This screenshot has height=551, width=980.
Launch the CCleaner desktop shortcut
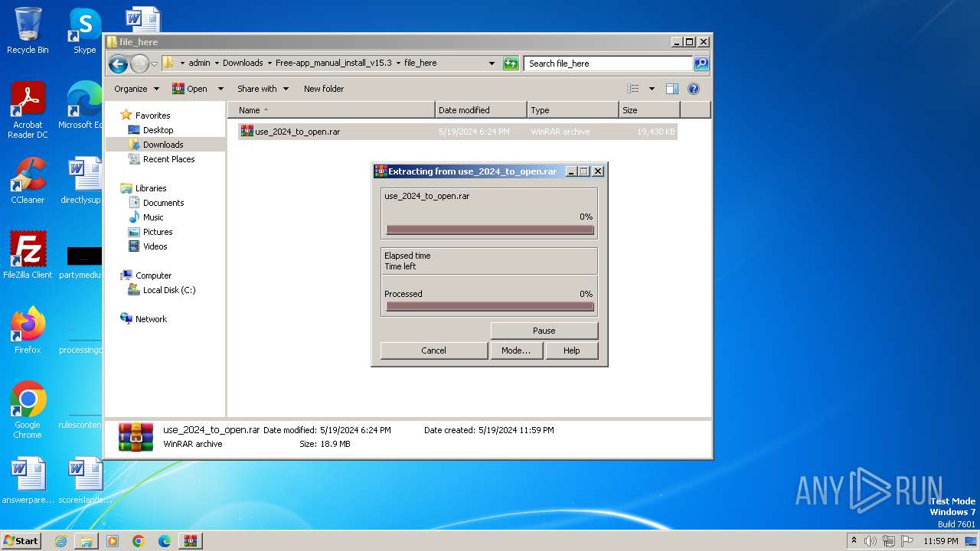tap(28, 181)
